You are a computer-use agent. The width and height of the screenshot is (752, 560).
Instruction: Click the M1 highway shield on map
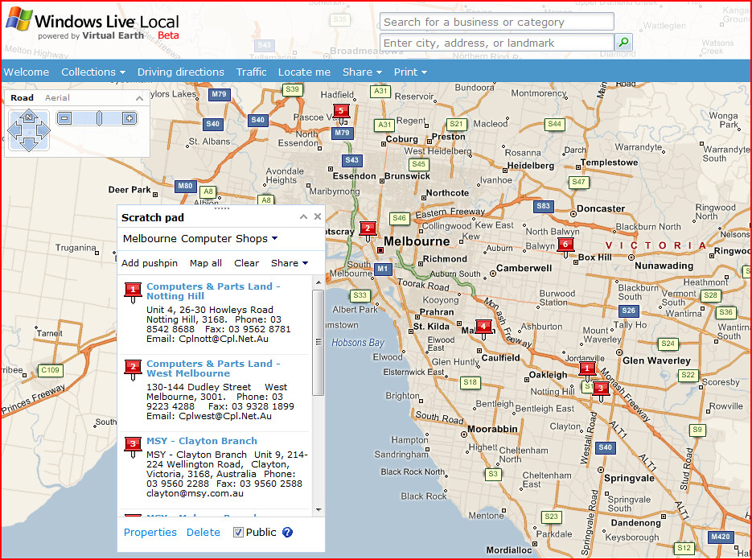pos(382,269)
